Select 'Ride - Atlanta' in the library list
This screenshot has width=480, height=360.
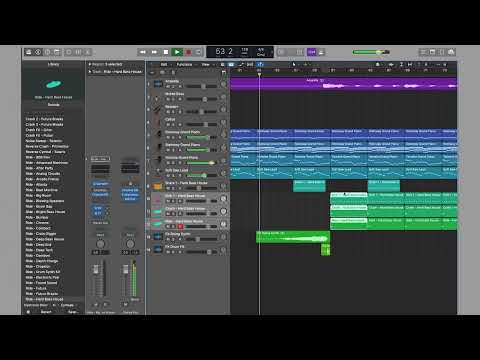click(x=37, y=184)
